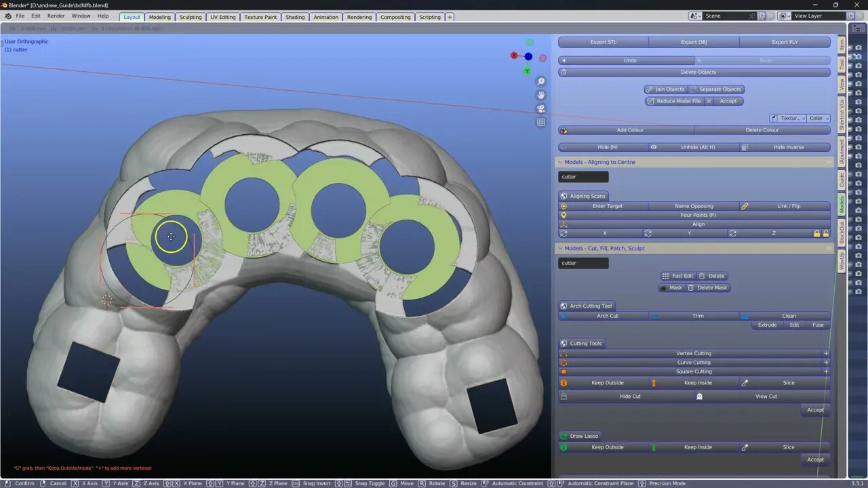
Task: Open the View Layer browse dropdown
Action: click(x=785, y=16)
